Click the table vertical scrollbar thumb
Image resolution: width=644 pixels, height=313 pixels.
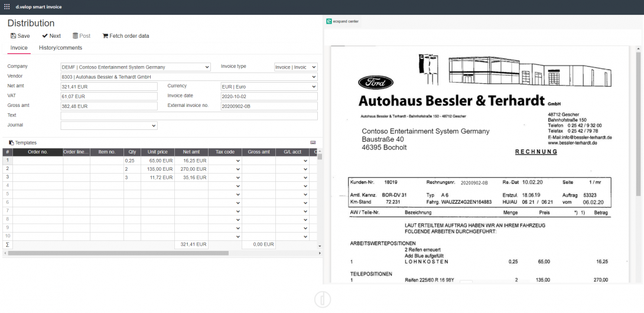(320, 156)
